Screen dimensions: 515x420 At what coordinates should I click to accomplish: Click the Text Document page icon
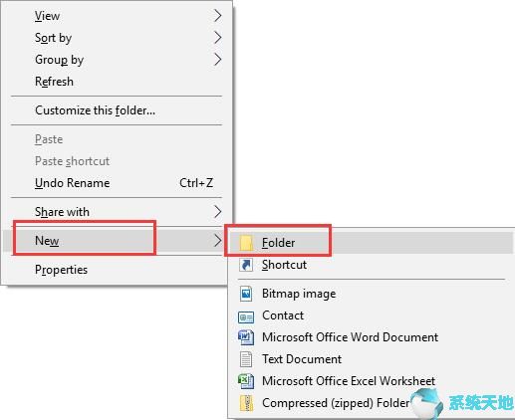246,359
